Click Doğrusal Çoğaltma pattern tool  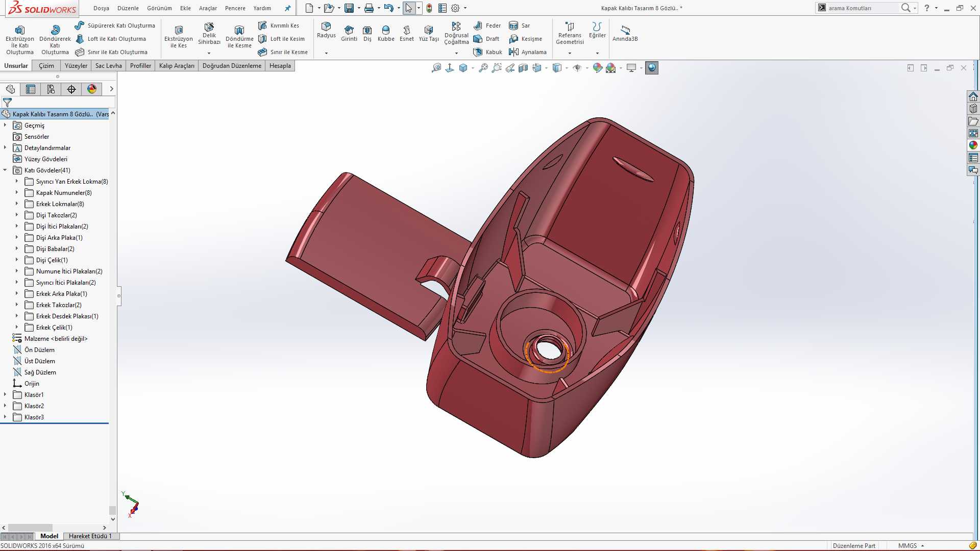pyautogui.click(x=456, y=34)
